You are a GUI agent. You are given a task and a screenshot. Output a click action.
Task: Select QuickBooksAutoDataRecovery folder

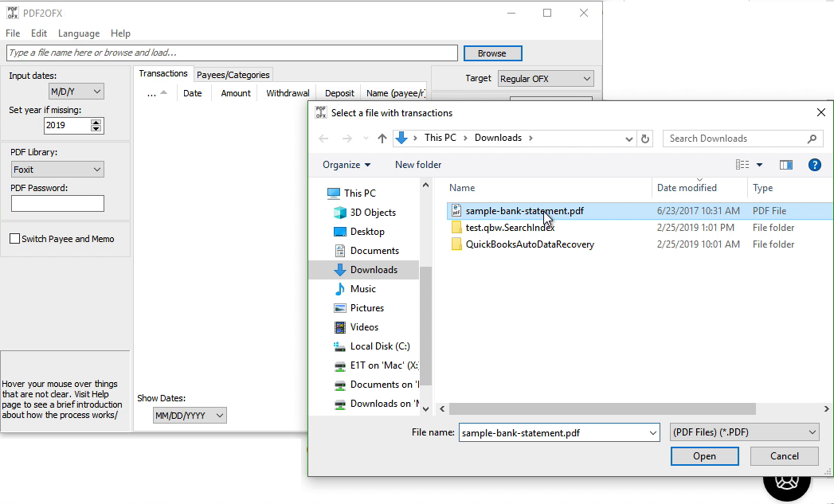(x=530, y=244)
